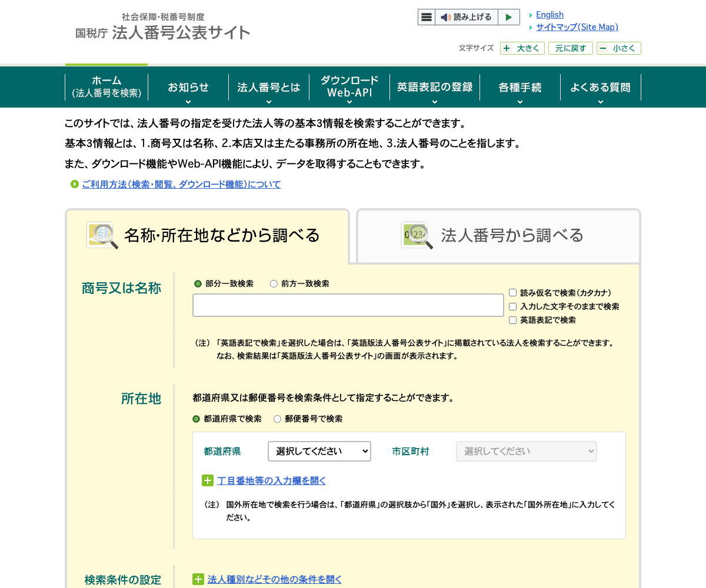
Task: Reset text size with 元に戻す button
Action: (x=571, y=48)
